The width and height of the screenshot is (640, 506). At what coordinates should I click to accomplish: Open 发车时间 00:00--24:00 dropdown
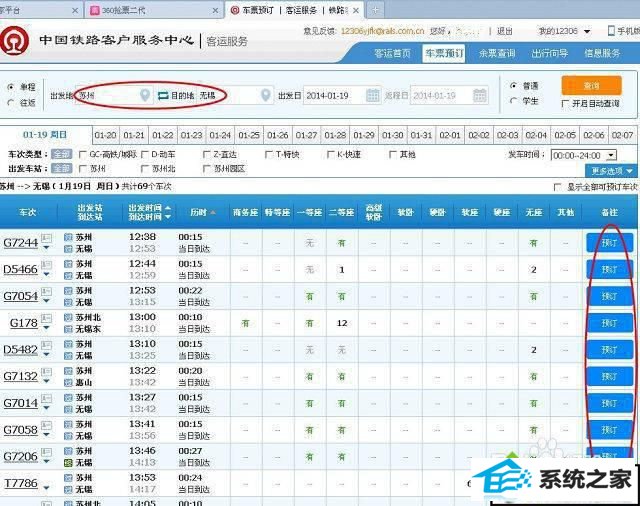[583, 155]
